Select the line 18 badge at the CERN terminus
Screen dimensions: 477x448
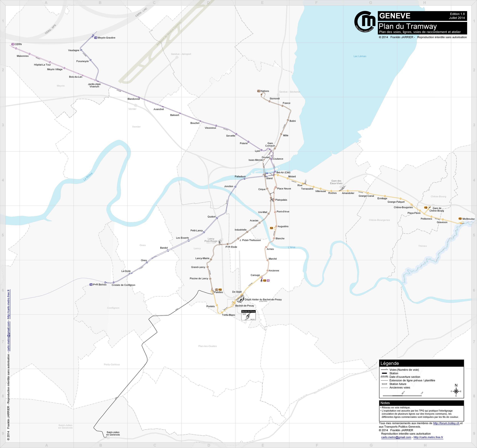pos(13,44)
